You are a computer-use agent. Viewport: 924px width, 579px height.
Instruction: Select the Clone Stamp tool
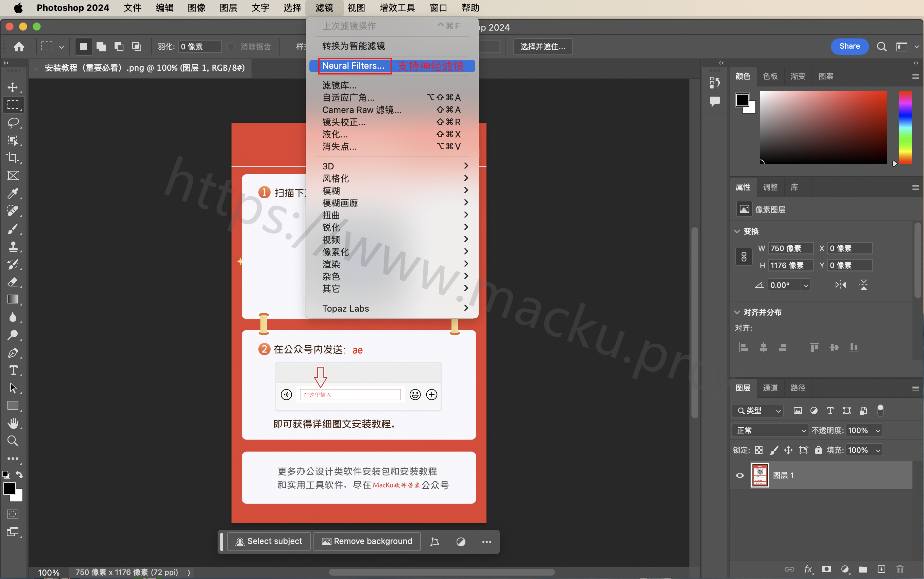click(x=13, y=246)
